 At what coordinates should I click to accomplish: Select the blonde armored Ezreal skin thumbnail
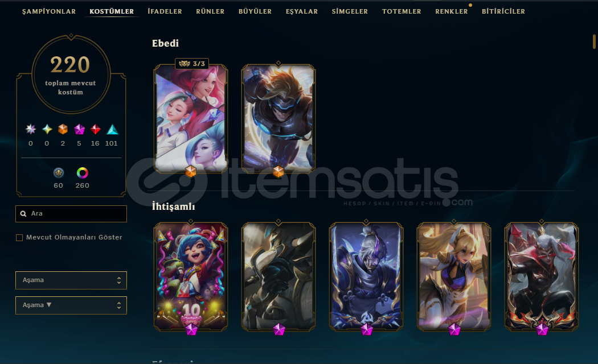pos(278,118)
